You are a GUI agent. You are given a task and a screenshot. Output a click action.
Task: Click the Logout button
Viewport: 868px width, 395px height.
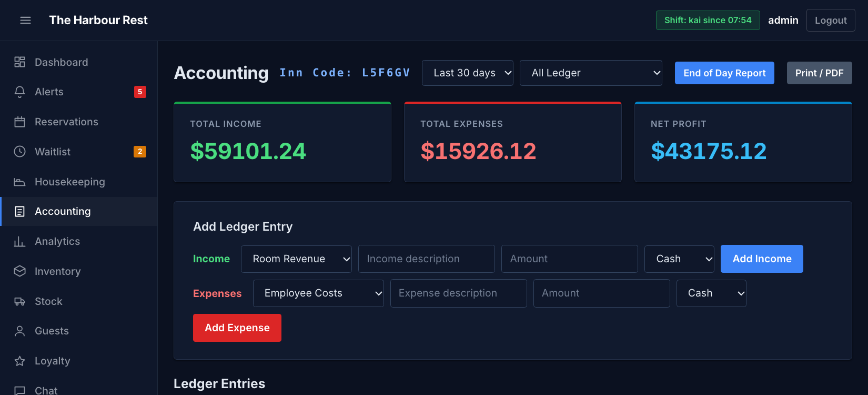[831, 20]
